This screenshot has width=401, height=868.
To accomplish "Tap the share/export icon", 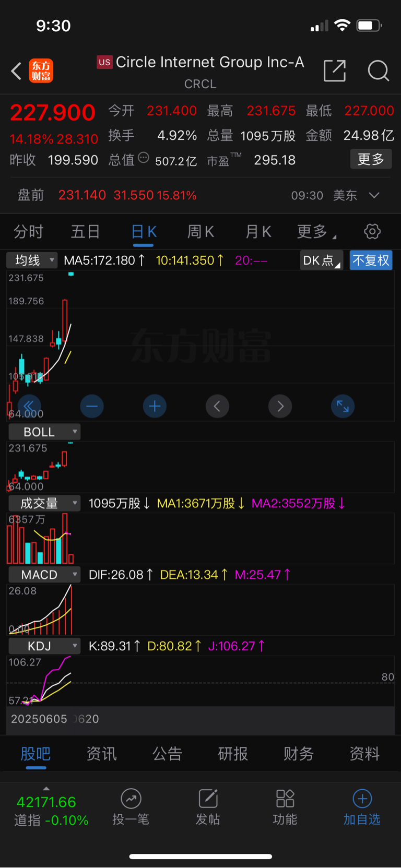I will point(335,70).
